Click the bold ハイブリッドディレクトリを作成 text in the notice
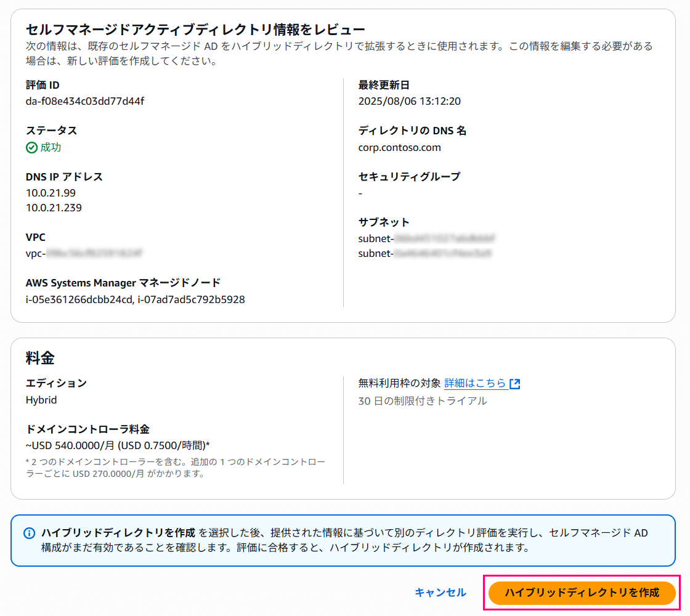 pos(118,533)
